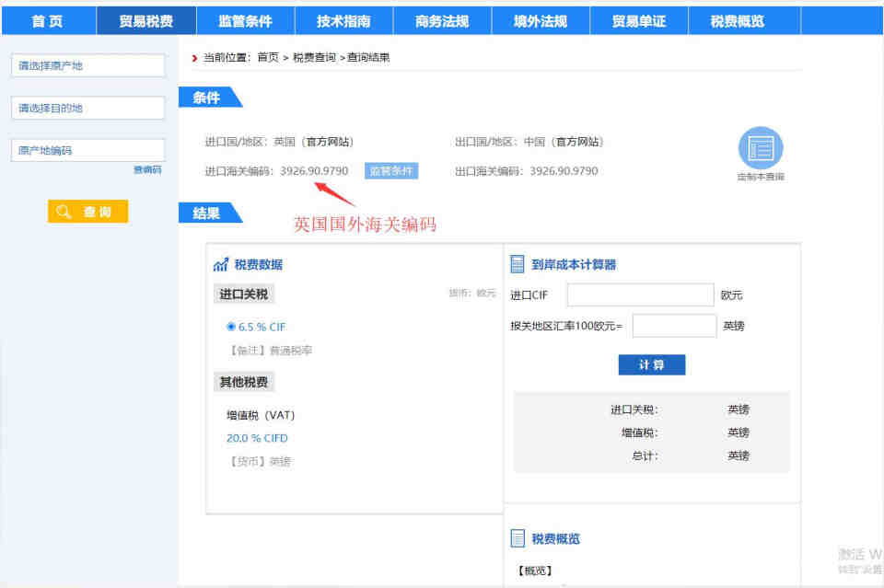Click the chart icon beside 税费数据
Image resolution: width=884 pixels, height=588 pixels.
pos(221,264)
